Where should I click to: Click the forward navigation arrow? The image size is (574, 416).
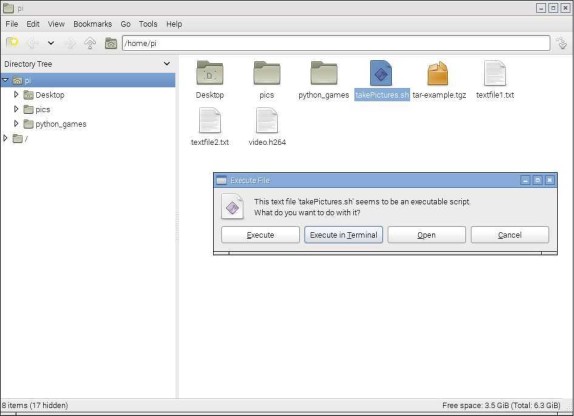click(70, 43)
